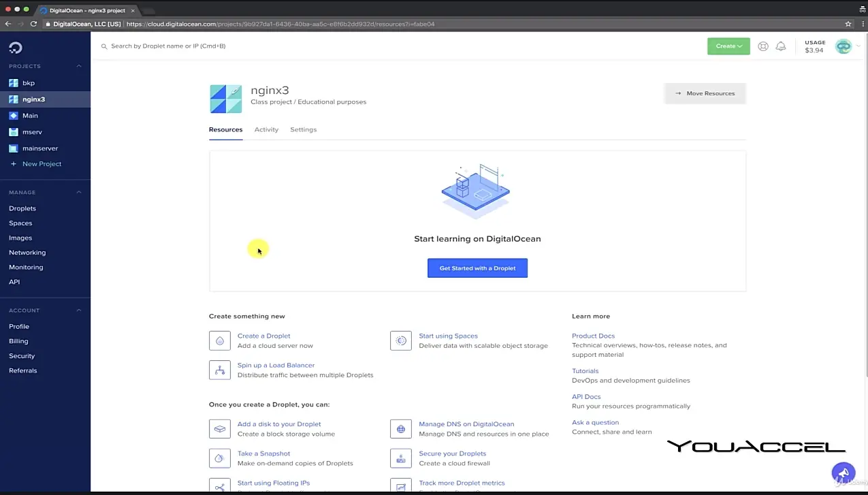Open the Tutorials link
The image size is (868, 495).
585,371
